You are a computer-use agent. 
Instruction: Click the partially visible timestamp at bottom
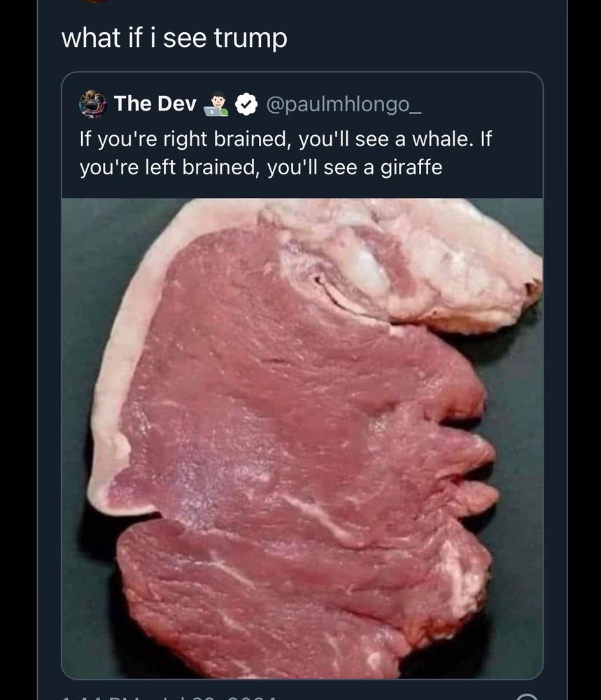click(x=169, y=697)
